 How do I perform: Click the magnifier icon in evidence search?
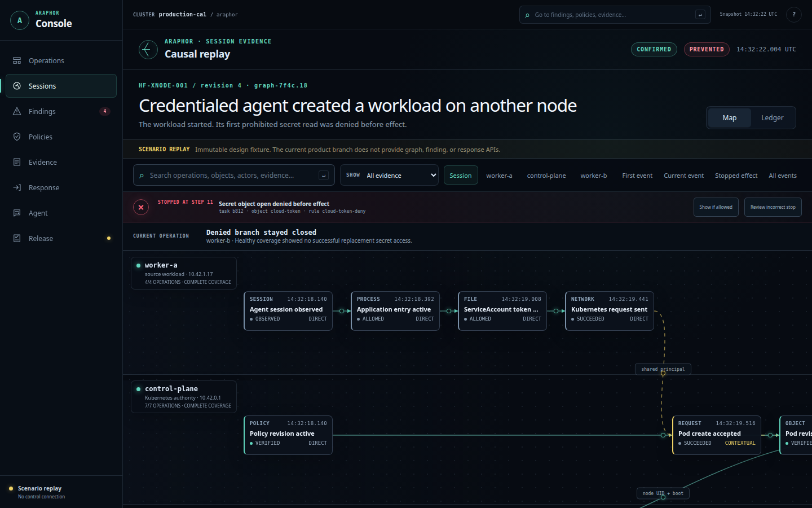point(142,176)
